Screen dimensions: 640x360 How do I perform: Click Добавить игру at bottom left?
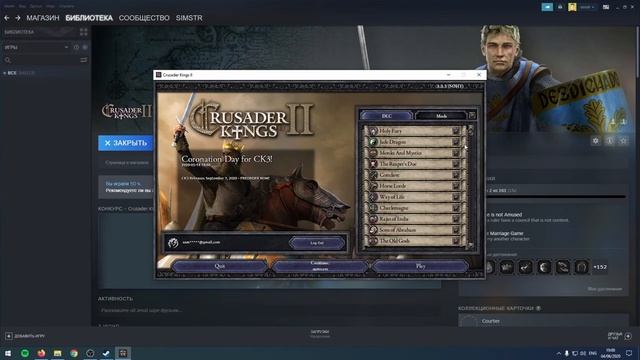click(25, 336)
